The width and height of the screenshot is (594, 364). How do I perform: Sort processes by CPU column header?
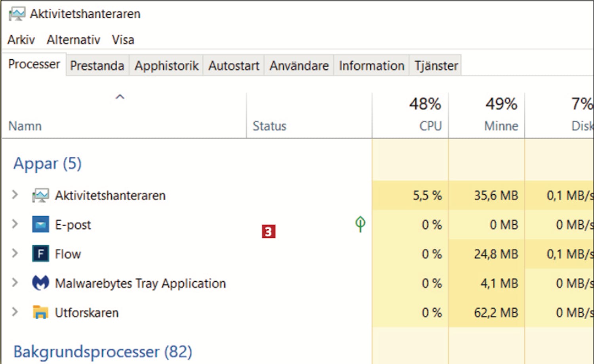(x=426, y=115)
